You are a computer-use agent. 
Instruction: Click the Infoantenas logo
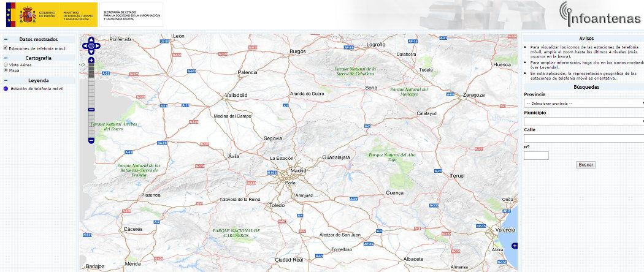(x=600, y=15)
